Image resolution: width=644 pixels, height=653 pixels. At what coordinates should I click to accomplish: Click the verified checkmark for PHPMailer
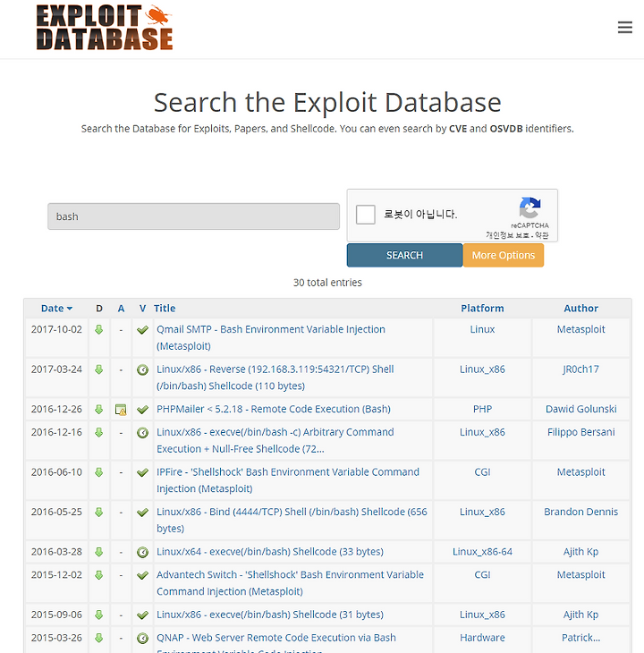point(142,410)
